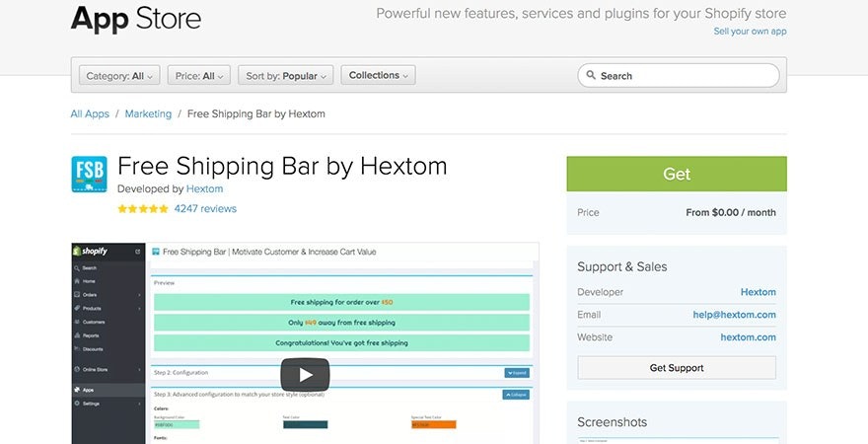Click the magnifier icon in search box
This screenshot has height=444, width=868.
click(590, 76)
